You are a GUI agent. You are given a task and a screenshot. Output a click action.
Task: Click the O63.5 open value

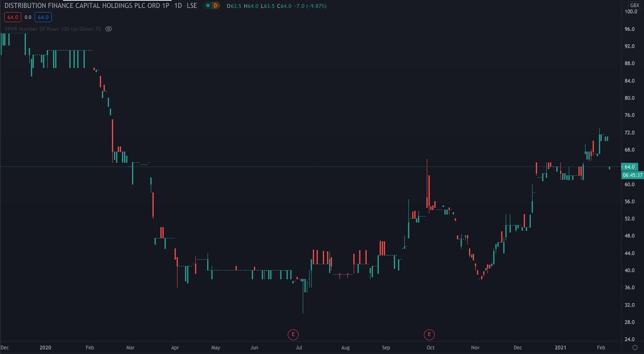(234, 6)
